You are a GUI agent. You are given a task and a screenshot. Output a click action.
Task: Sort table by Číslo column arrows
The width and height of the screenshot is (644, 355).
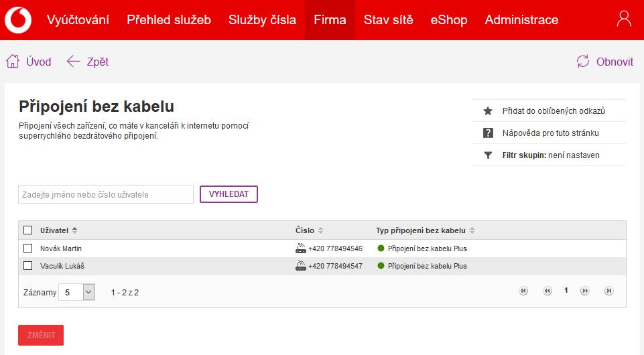click(x=320, y=230)
